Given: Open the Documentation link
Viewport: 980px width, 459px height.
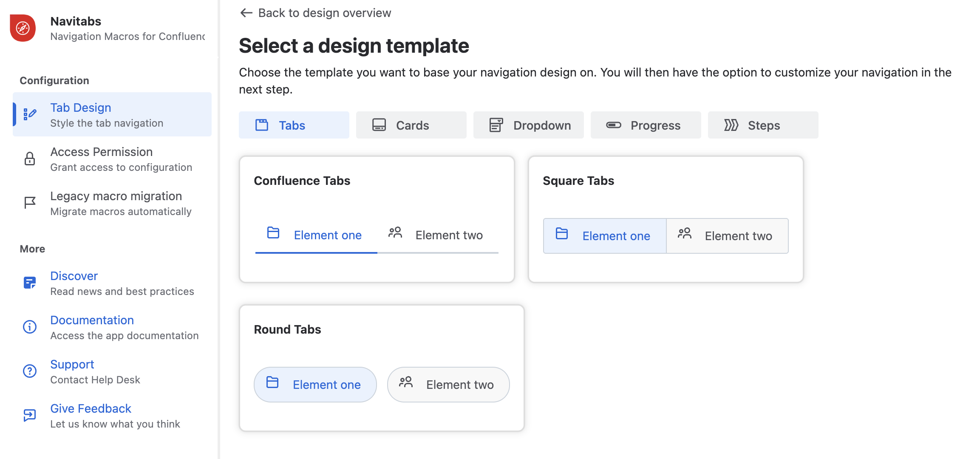Looking at the screenshot, I should 92,320.
